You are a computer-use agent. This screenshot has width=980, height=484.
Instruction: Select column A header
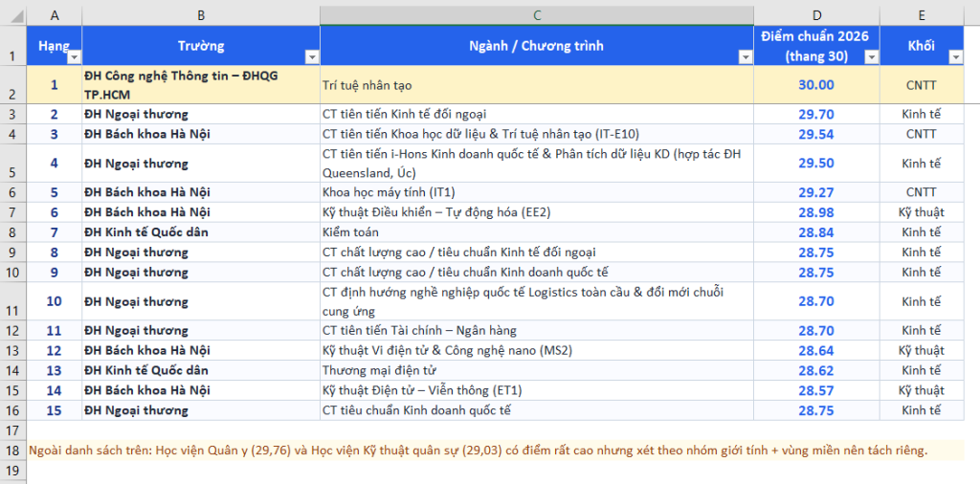pyautogui.click(x=55, y=15)
